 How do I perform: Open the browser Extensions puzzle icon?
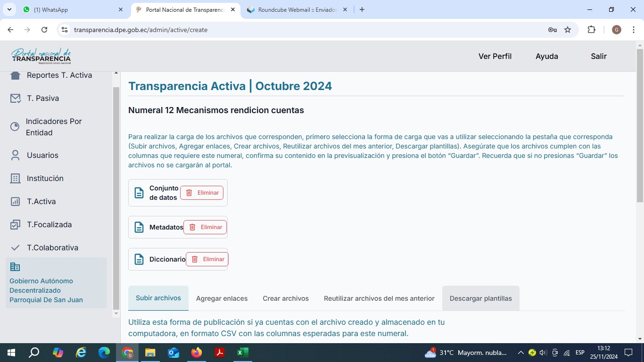tap(591, 30)
